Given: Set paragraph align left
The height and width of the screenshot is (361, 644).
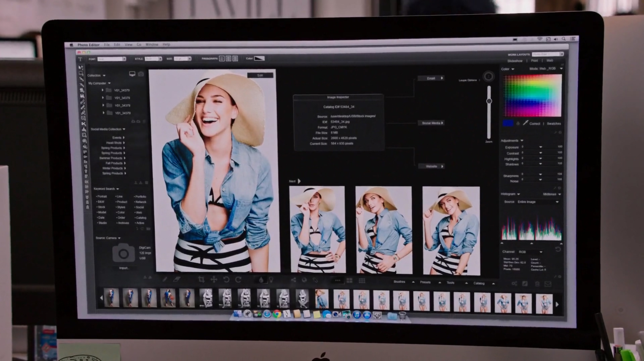Looking at the screenshot, I should click(222, 59).
